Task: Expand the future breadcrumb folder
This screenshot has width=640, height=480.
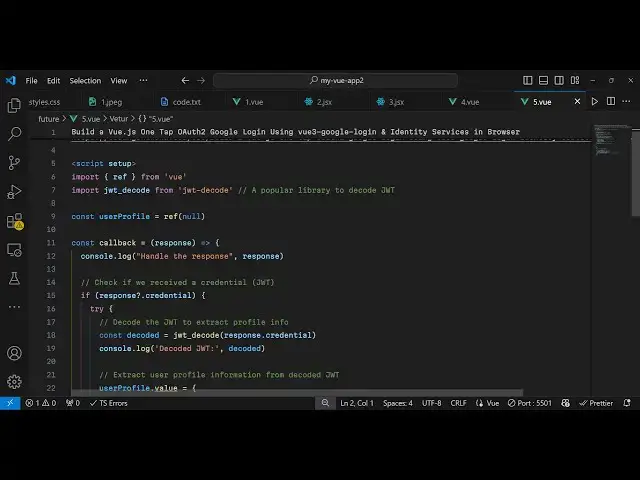Action: point(49,119)
